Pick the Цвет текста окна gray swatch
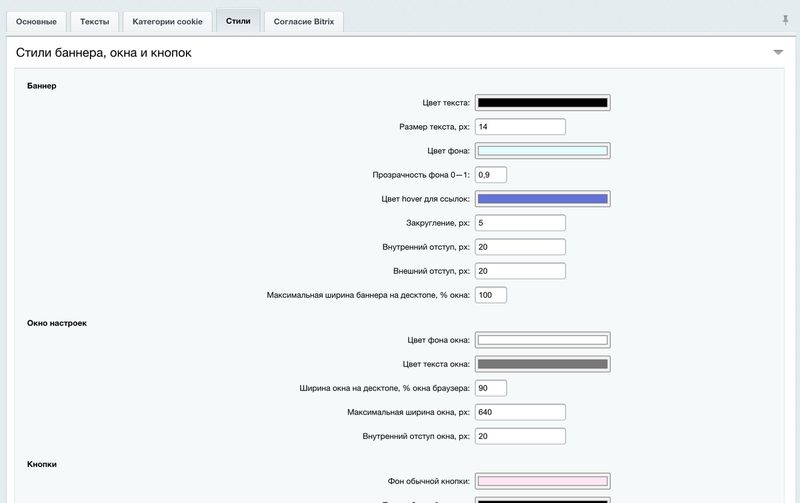The image size is (800, 503). 542,364
